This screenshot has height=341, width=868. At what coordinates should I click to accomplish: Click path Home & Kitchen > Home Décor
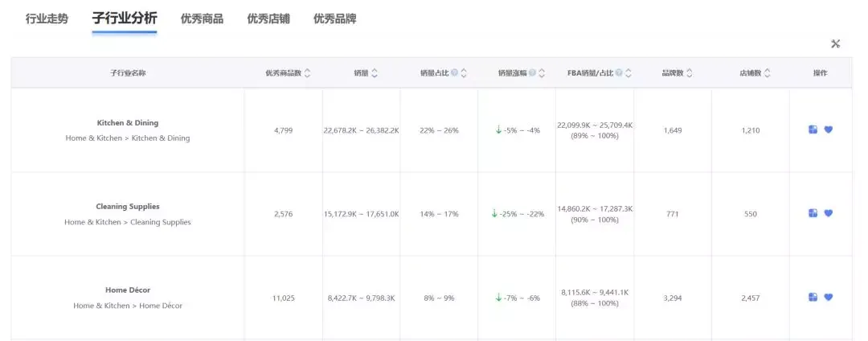[x=127, y=306]
